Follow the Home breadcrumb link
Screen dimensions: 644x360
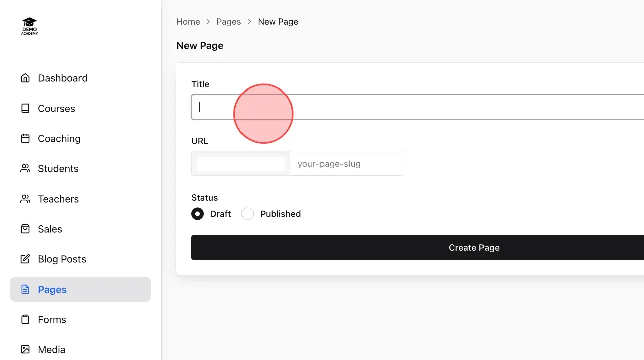tap(188, 22)
